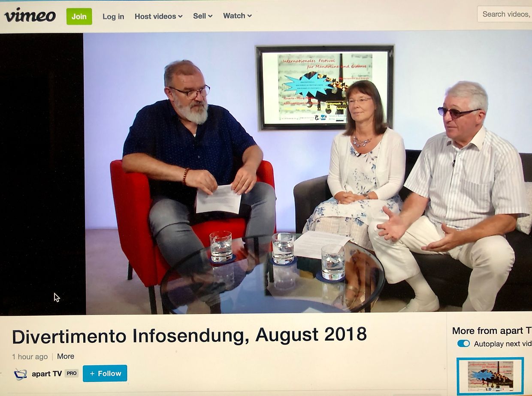Click the 1 hour ago timestamp
This screenshot has width=532, height=396.
pos(30,357)
